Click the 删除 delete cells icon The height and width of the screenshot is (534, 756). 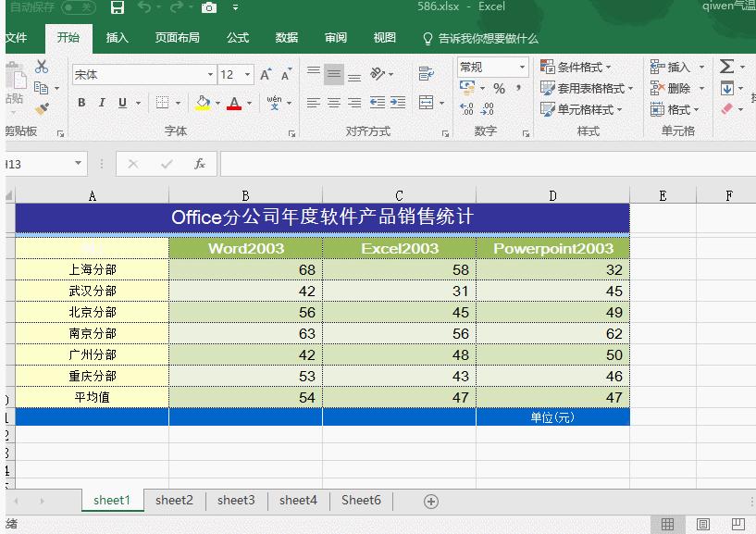(674, 87)
